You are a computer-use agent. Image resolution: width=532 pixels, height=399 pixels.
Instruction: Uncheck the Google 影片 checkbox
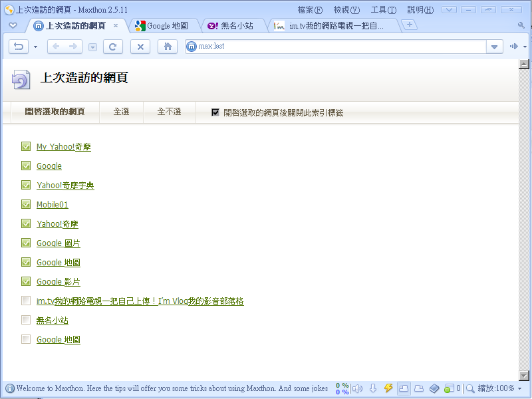pyautogui.click(x=26, y=281)
